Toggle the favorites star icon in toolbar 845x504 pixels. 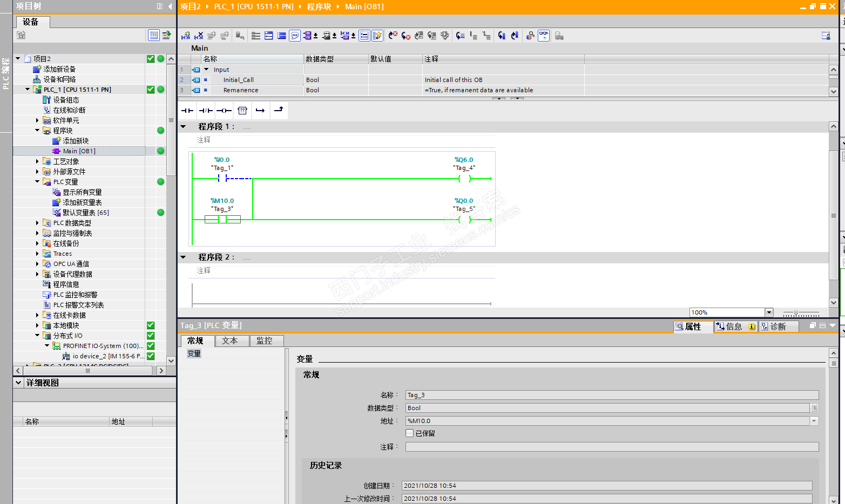click(x=377, y=36)
